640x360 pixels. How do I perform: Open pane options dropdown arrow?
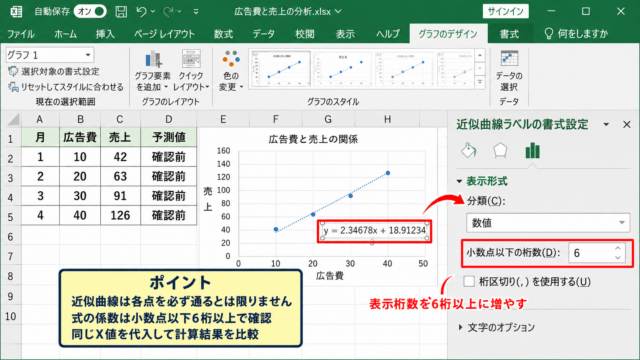coord(606,124)
